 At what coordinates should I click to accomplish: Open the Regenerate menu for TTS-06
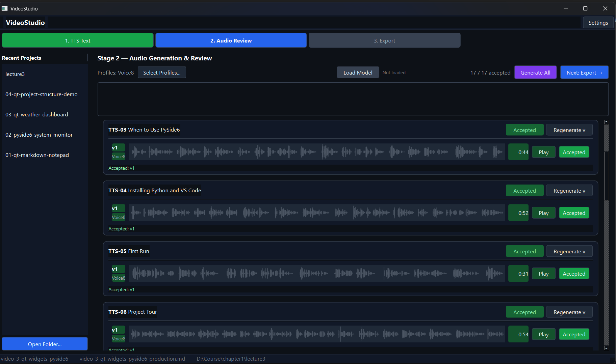(x=569, y=312)
